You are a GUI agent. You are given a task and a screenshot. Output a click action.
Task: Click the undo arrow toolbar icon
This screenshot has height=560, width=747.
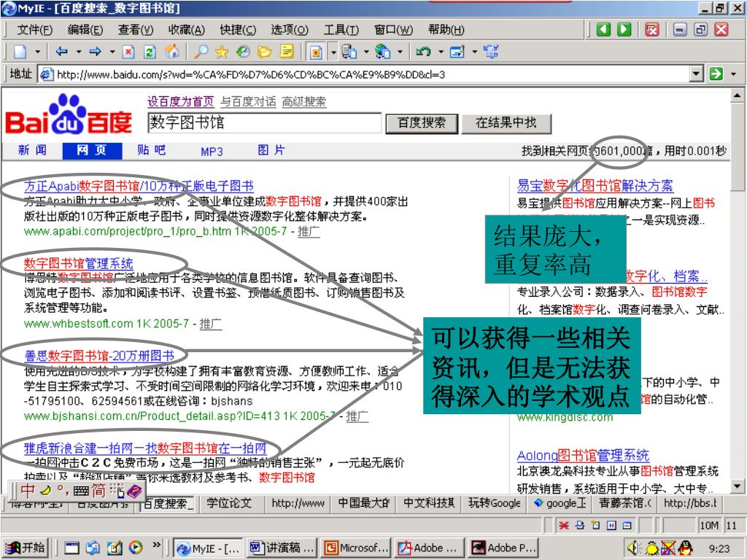tap(422, 52)
